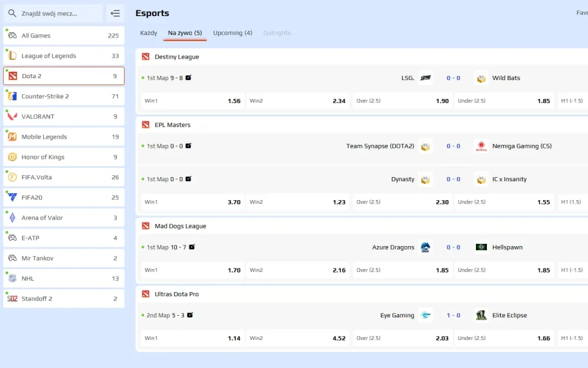This screenshot has height=368, width=588.
Task: Open the Destiny League heading
Action: [177, 57]
